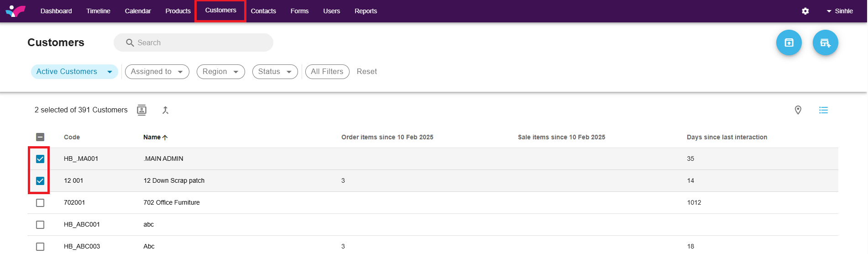This screenshot has width=868, height=254.
Task: Switch to map view with pin icon
Action: click(x=798, y=110)
